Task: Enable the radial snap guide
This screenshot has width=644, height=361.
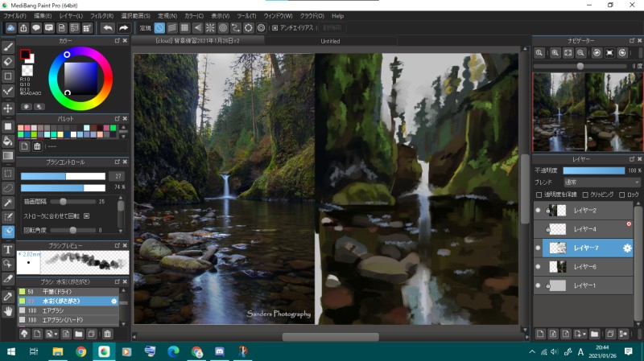Action: coord(210,28)
